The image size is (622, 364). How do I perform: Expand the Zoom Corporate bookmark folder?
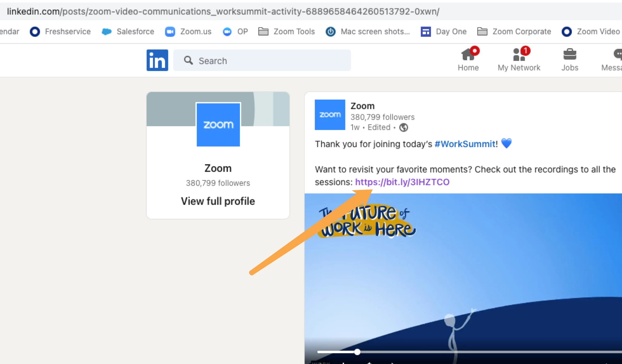pos(514,32)
